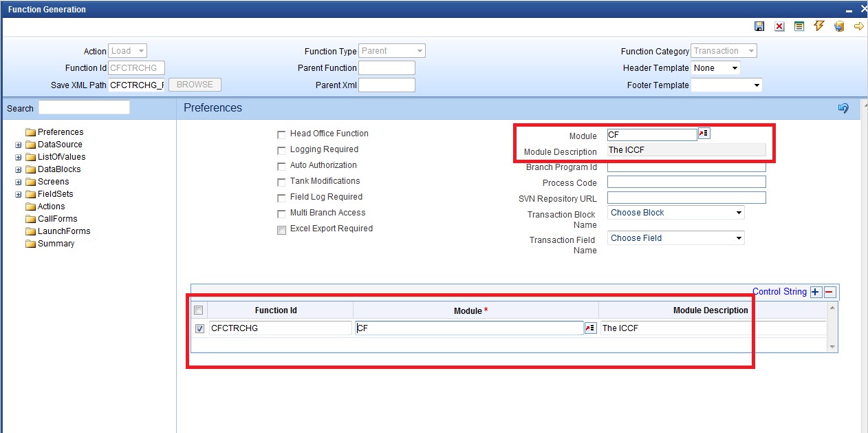Click the red X cancel toolbar icon

779,26
